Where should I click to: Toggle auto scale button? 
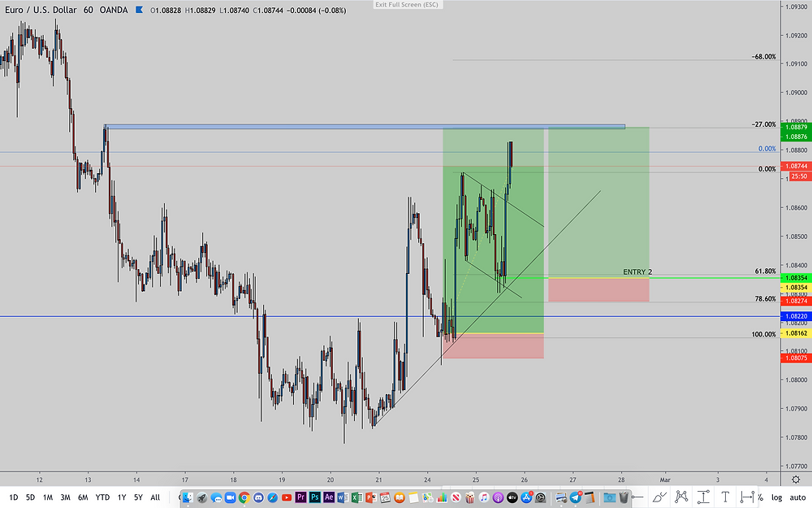tap(797, 497)
